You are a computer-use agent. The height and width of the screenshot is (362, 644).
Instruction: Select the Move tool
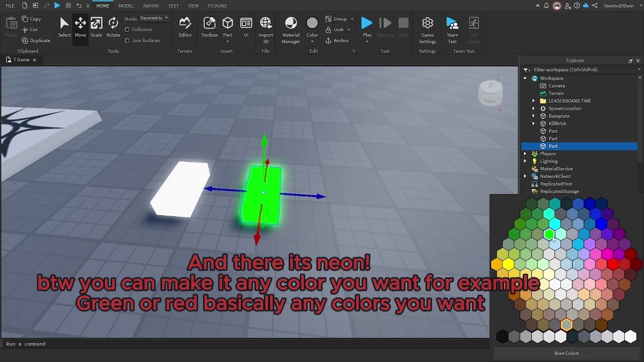pyautogui.click(x=80, y=28)
